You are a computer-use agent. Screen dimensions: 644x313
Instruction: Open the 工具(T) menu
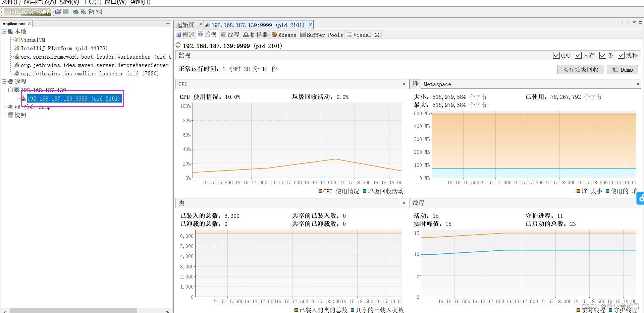click(92, 2)
